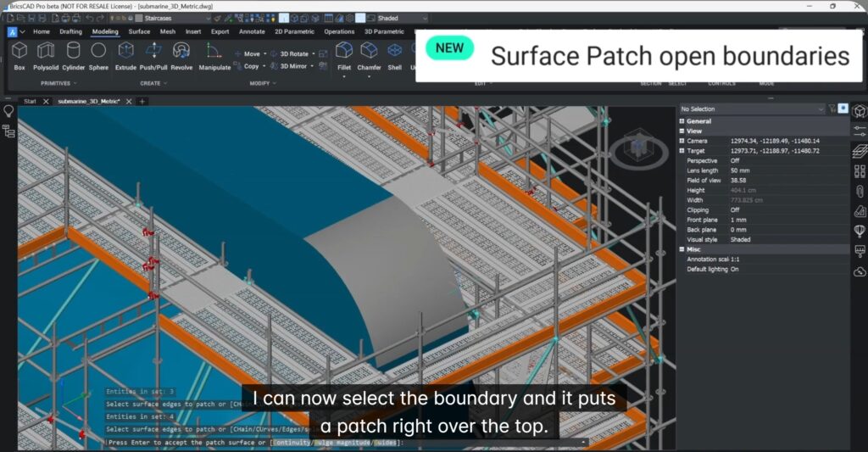The height and width of the screenshot is (452, 868).
Task: Expand the General properties section
Action: (x=682, y=120)
